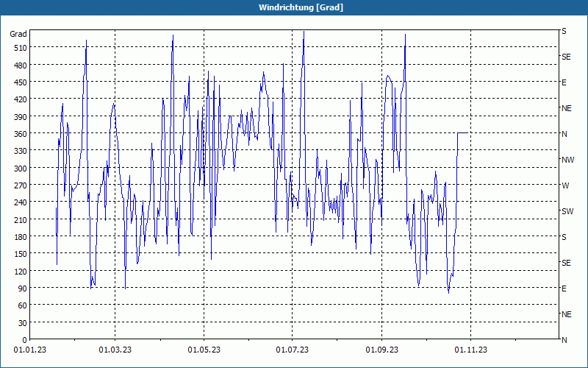Image resolution: width=588 pixels, height=368 pixels.
Task: Click the NW compass label
Action: 567,160
